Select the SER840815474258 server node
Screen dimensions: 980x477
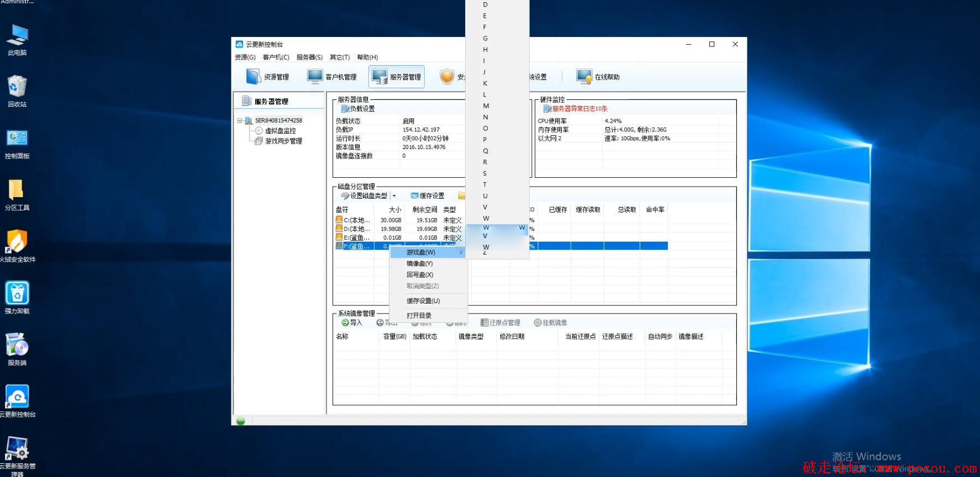[x=278, y=120]
